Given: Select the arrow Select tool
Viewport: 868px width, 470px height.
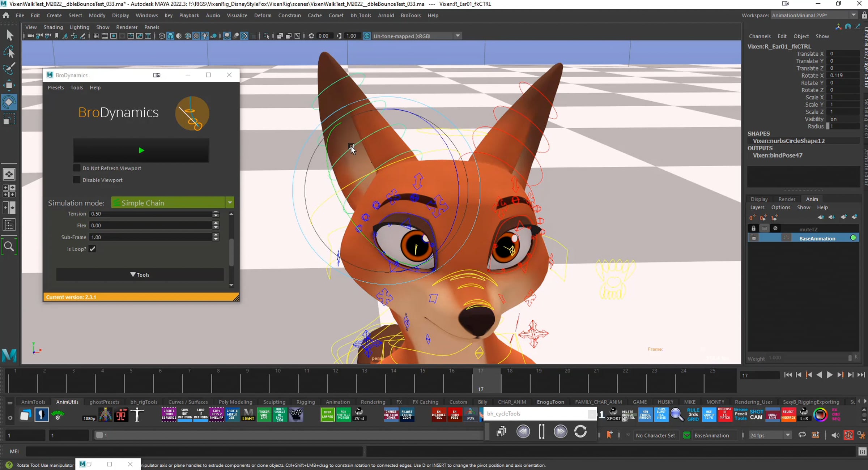Looking at the screenshot, I should click(x=9, y=35).
